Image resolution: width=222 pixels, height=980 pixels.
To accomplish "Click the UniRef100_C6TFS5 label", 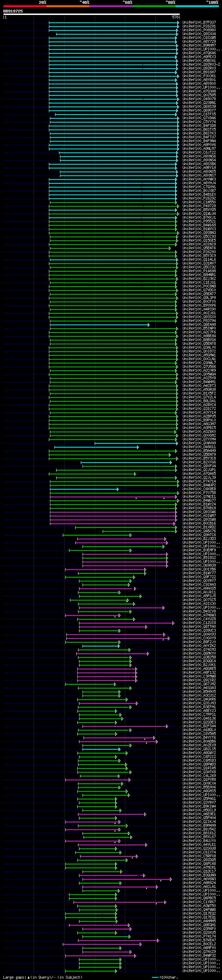I will point(199,114).
